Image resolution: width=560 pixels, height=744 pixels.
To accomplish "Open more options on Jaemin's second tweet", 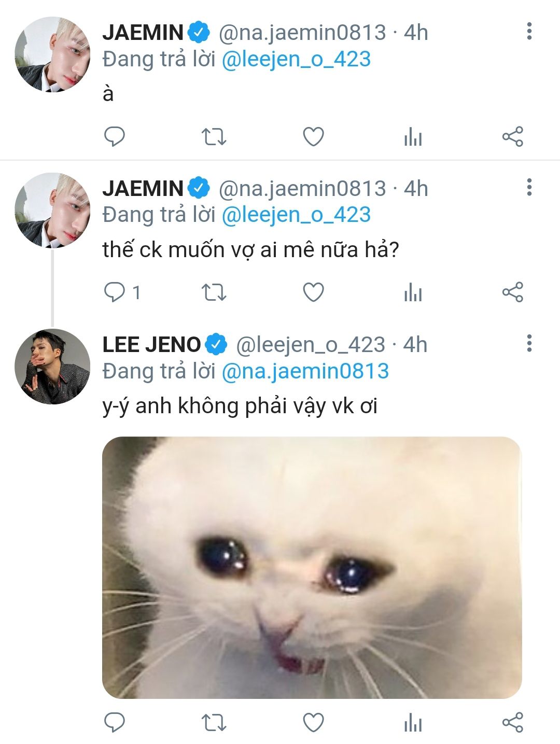I will 529,187.
